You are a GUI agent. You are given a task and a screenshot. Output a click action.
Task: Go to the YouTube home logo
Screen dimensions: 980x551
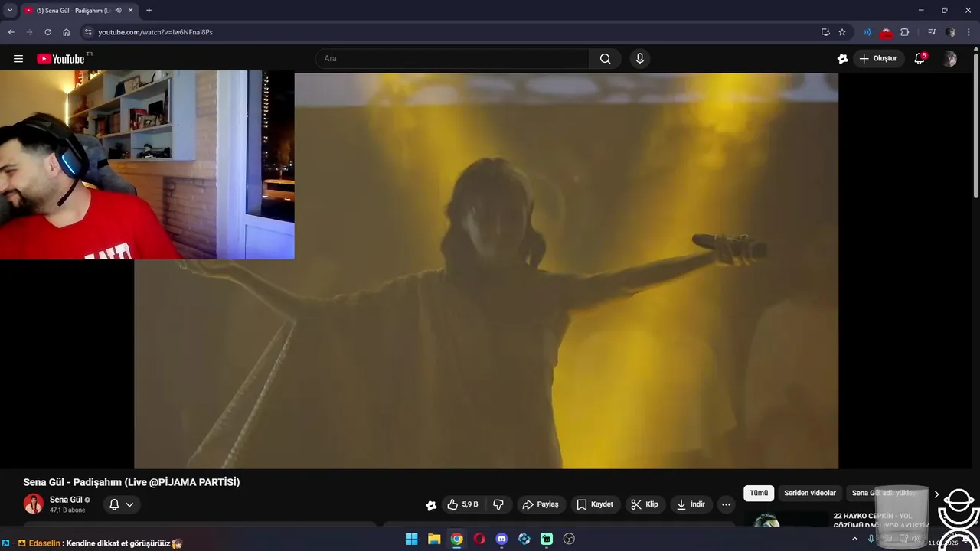click(60, 59)
